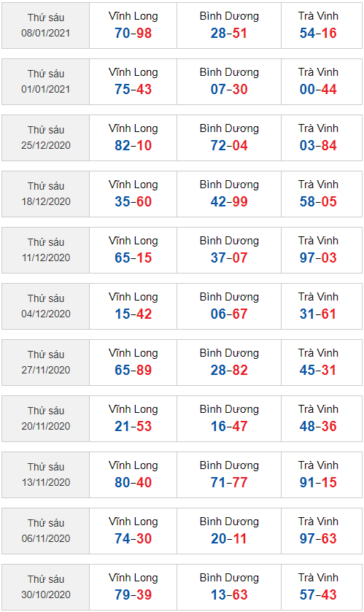Open the Vĩnh Long 15-42 cell

133,306
